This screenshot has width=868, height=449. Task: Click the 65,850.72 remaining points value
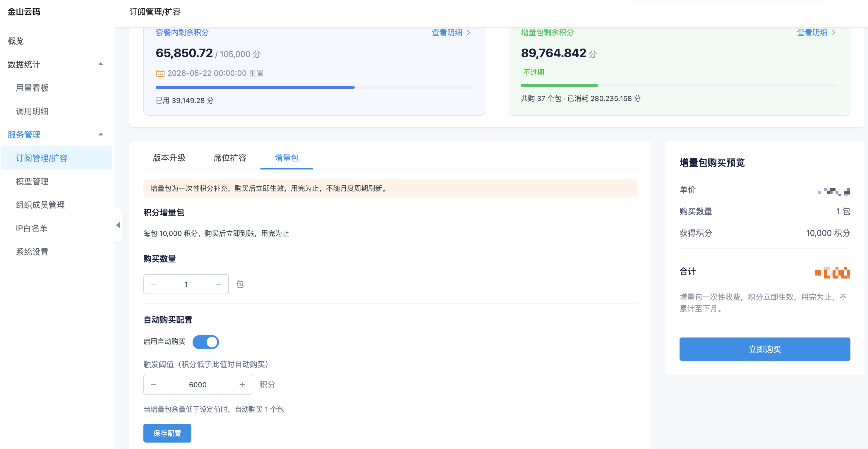tap(184, 53)
